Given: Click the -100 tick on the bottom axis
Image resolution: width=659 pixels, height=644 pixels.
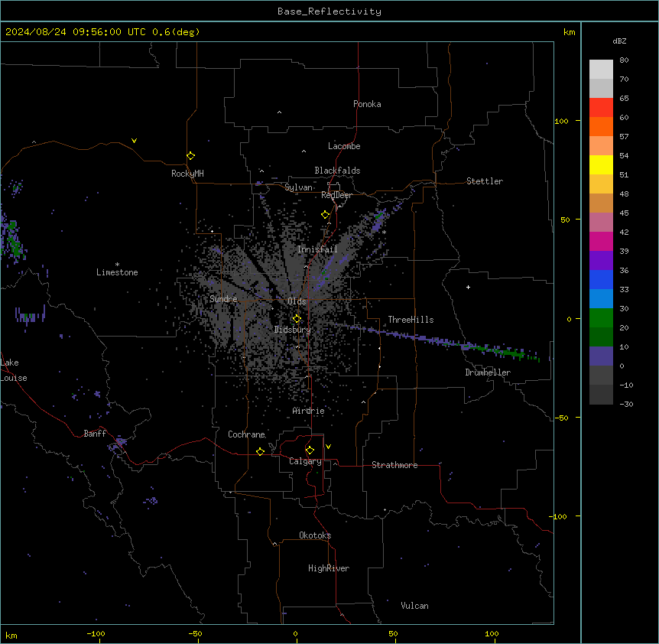Looking at the screenshot, I should (96, 633).
